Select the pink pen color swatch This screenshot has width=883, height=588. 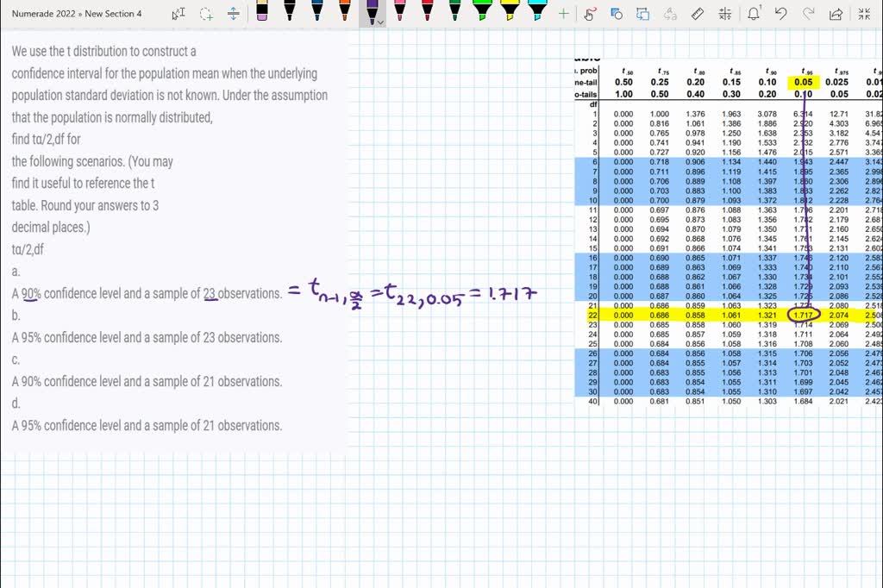[400, 13]
